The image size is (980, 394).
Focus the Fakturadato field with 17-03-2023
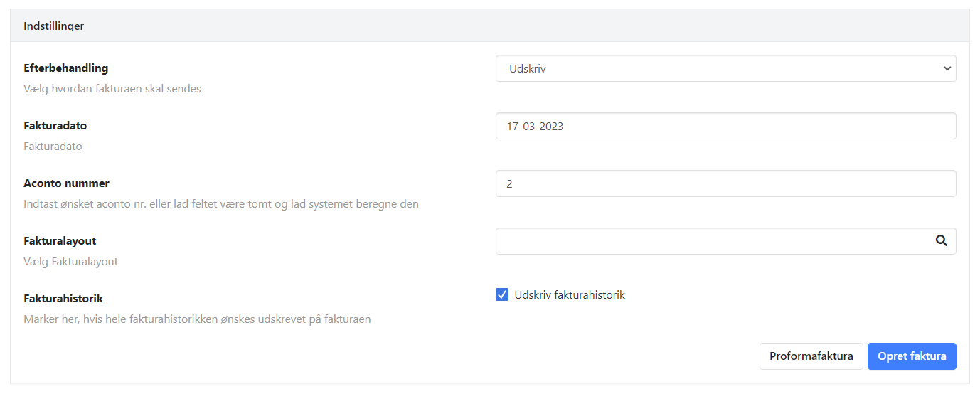click(x=725, y=126)
